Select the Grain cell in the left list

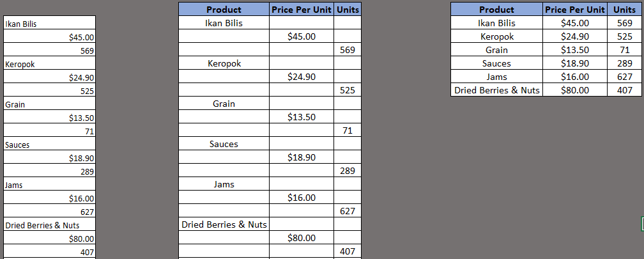click(49, 104)
